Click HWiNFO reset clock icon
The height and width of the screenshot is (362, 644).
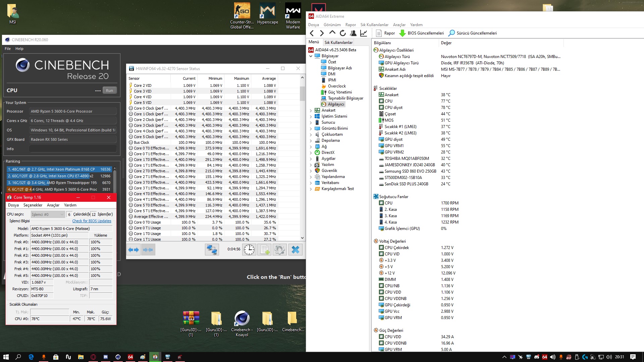(x=249, y=249)
